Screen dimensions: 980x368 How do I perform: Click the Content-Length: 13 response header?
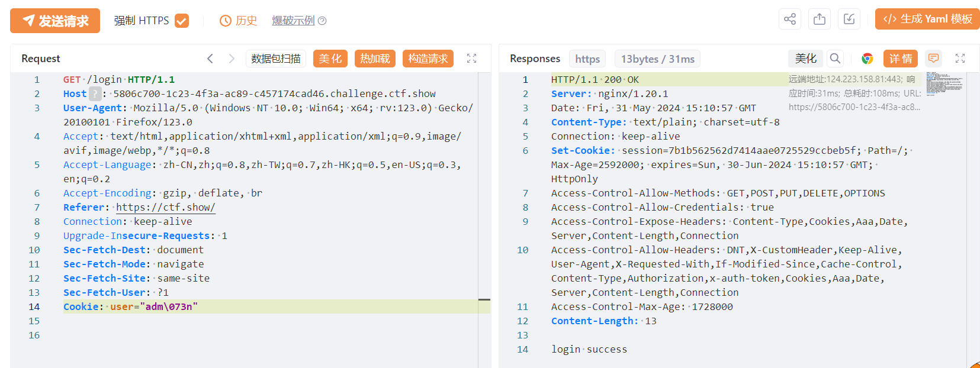(x=603, y=321)
